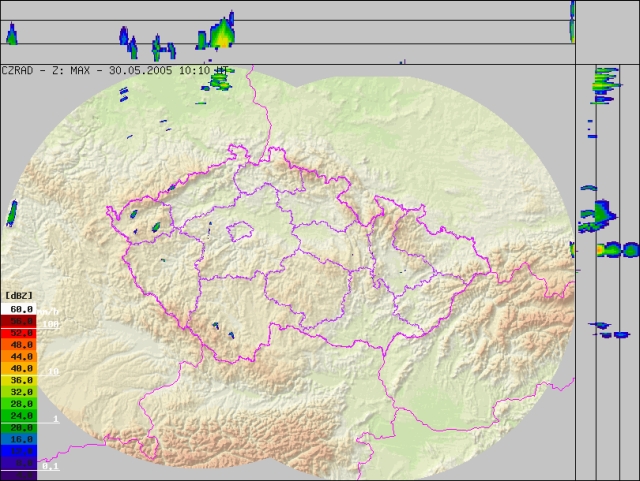Click the 40.0 dBZ amber legend swatch
This screenshot has width=640, height=481.
pos(19,368)
